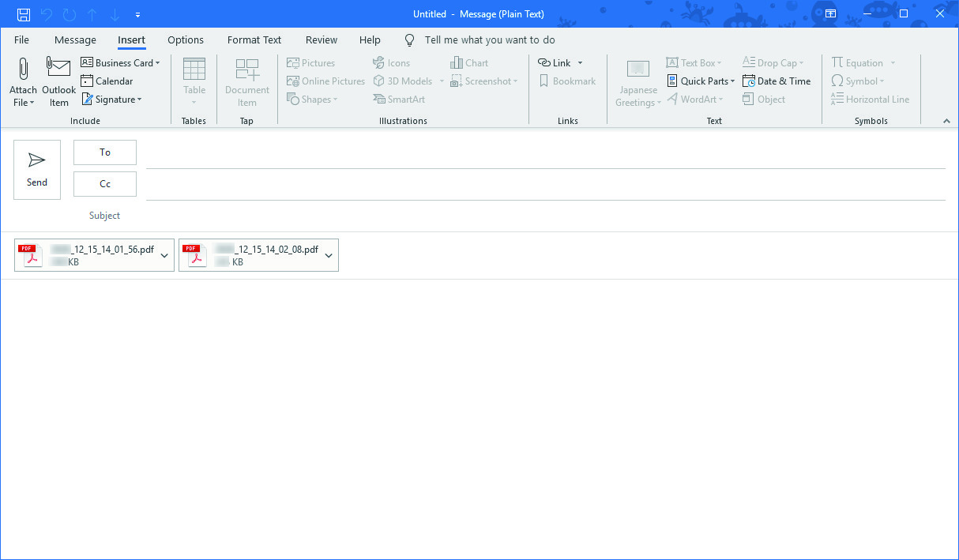
Task: Go to Previous Item up arrow
Action: (x=92, y=14)
